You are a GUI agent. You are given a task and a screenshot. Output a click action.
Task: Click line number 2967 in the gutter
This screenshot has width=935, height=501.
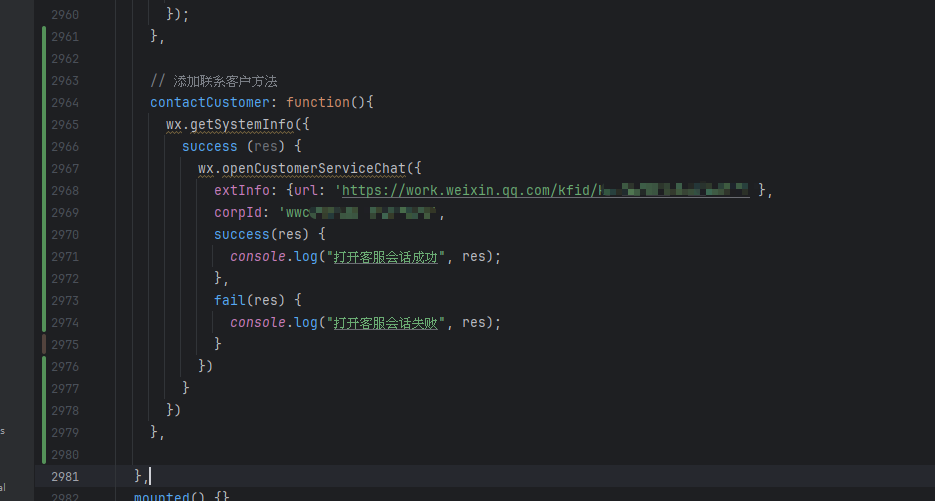pos(65,169)
